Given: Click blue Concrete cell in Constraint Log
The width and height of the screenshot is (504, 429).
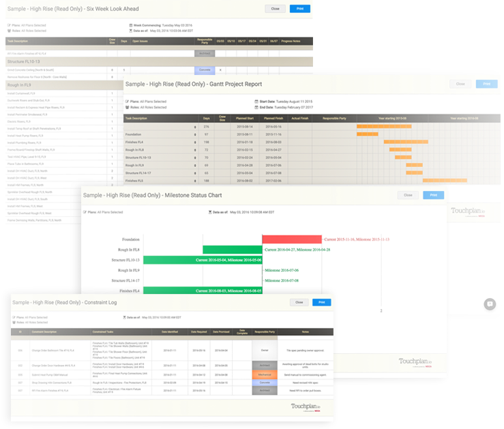Looking at the screenshot, I should click(x=265, y=383).
